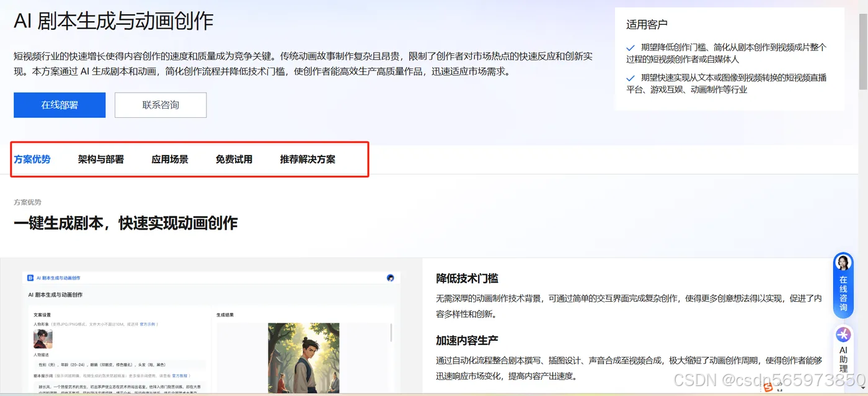Click the blue B logo in the demo header
Screen dimensions: 868x396
[30, 278]
